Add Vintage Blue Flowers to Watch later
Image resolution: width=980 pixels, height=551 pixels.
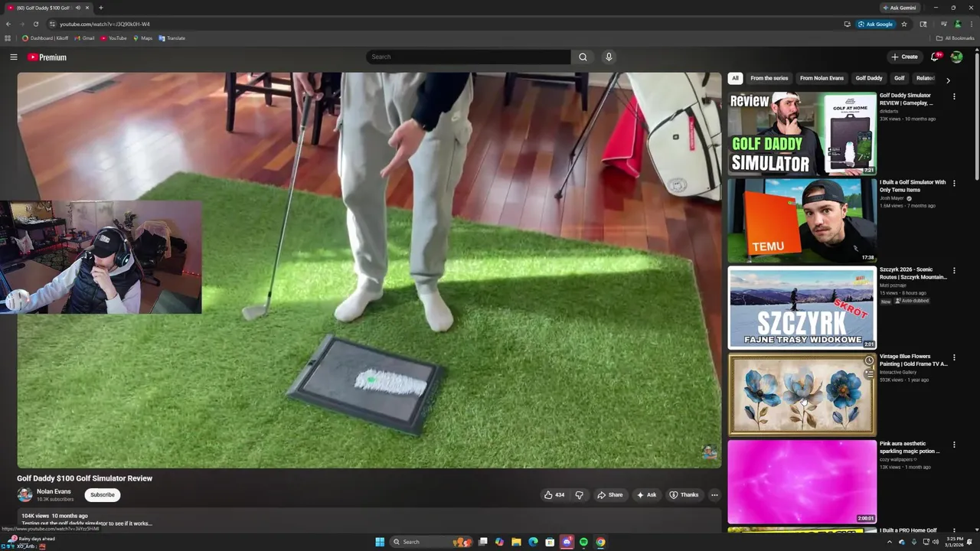869,360
